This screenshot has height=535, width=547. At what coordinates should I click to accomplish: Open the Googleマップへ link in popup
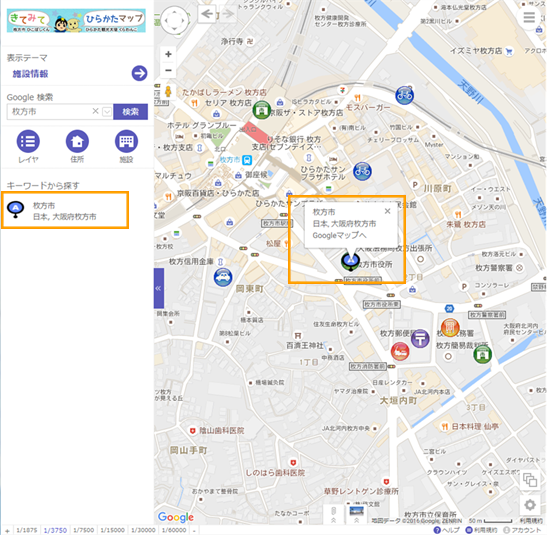(339, 235)
